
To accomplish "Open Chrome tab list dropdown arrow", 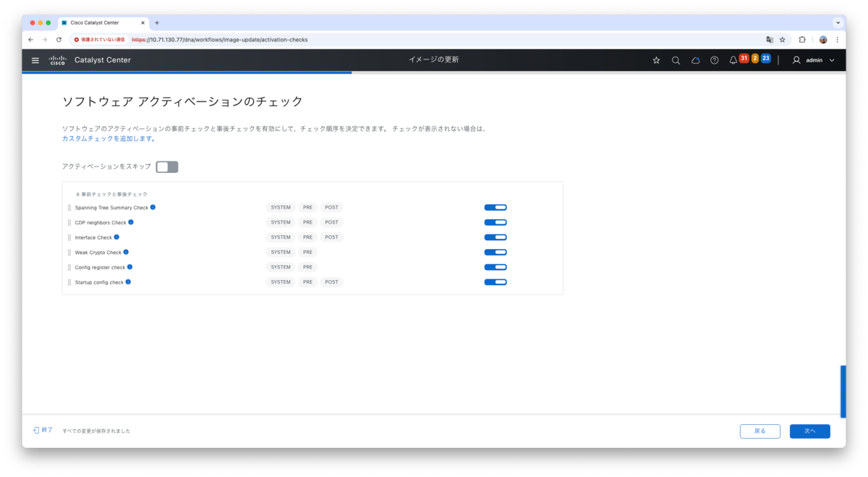I will [838, 22].
